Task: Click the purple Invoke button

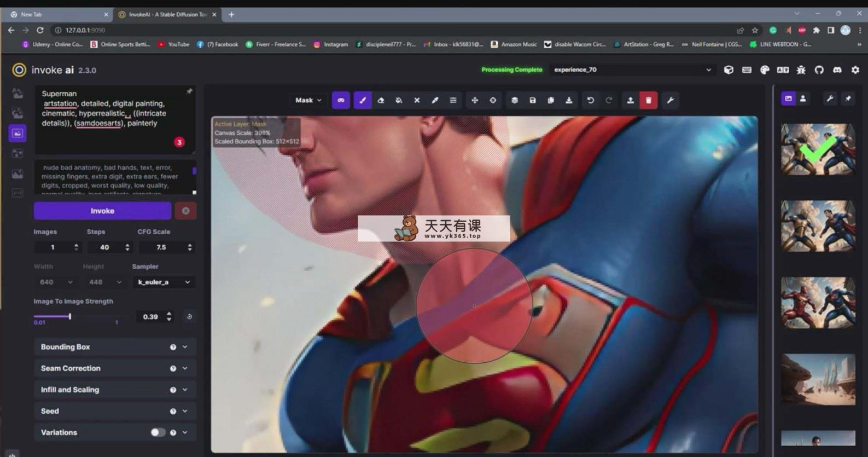Action: coord(102,211)
